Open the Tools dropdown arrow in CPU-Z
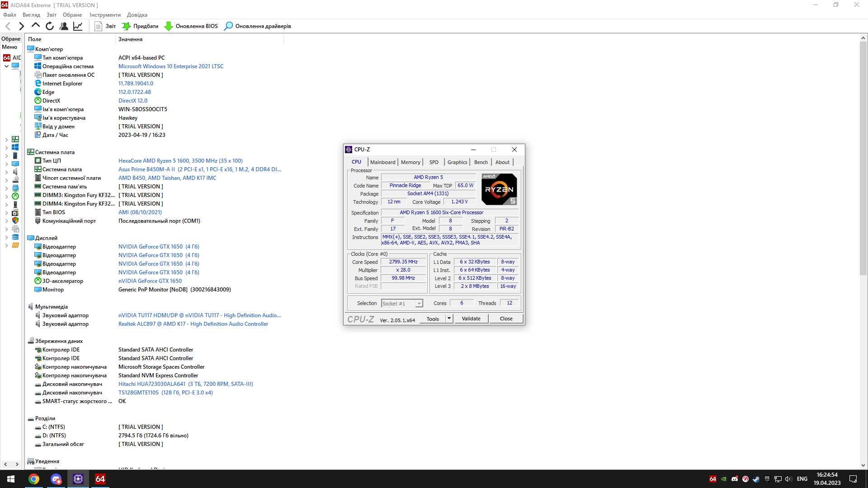The height and width of the screenshot is (488, 868). 449,319
